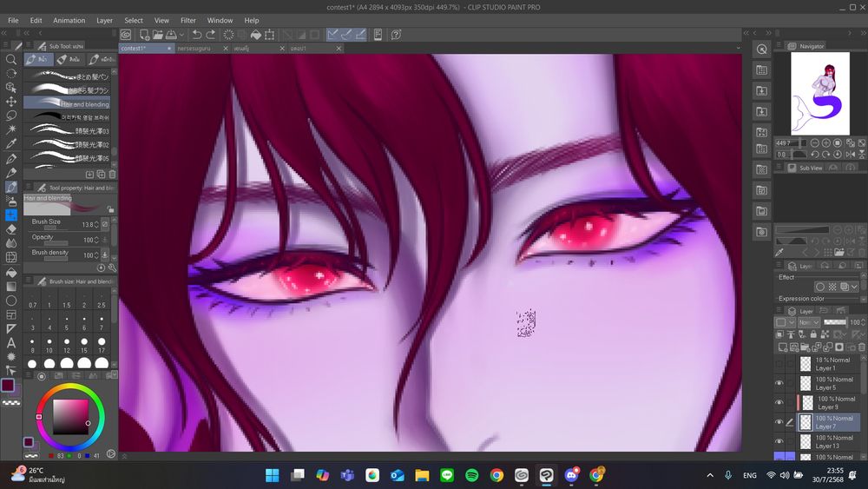Hide Layer 13 with eye icon
The height and width of the screenshot is (489, 868).
click(x=779, y=441)
